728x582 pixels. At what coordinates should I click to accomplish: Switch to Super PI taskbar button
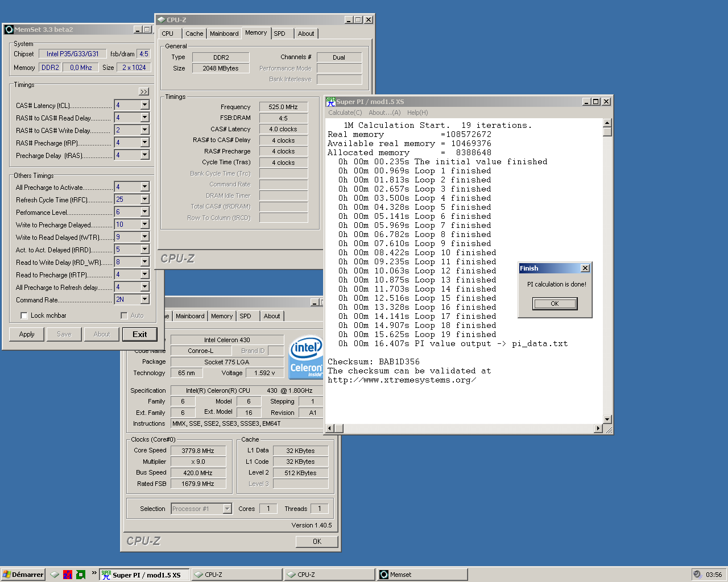tap(145, 575)
